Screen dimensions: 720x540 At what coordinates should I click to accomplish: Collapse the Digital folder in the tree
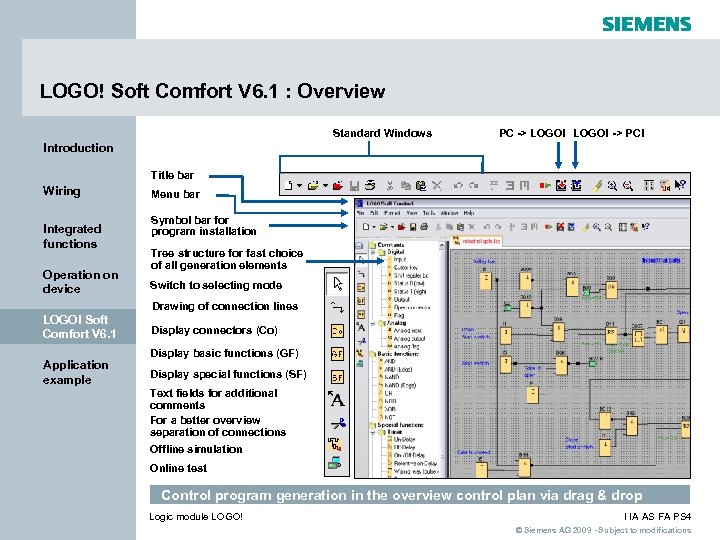(373, 252)
